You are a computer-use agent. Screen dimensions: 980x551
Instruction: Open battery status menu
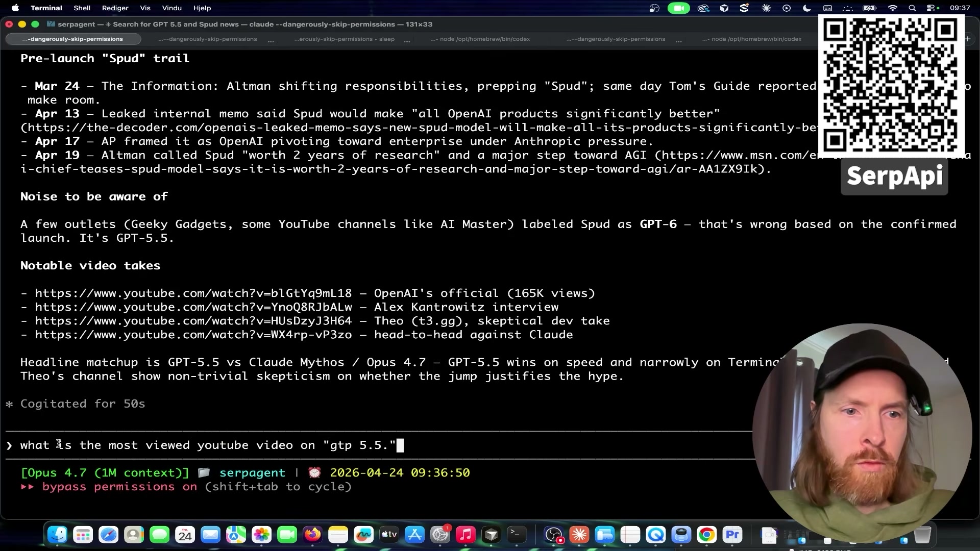pyautogui.click(x=869, y=8)
